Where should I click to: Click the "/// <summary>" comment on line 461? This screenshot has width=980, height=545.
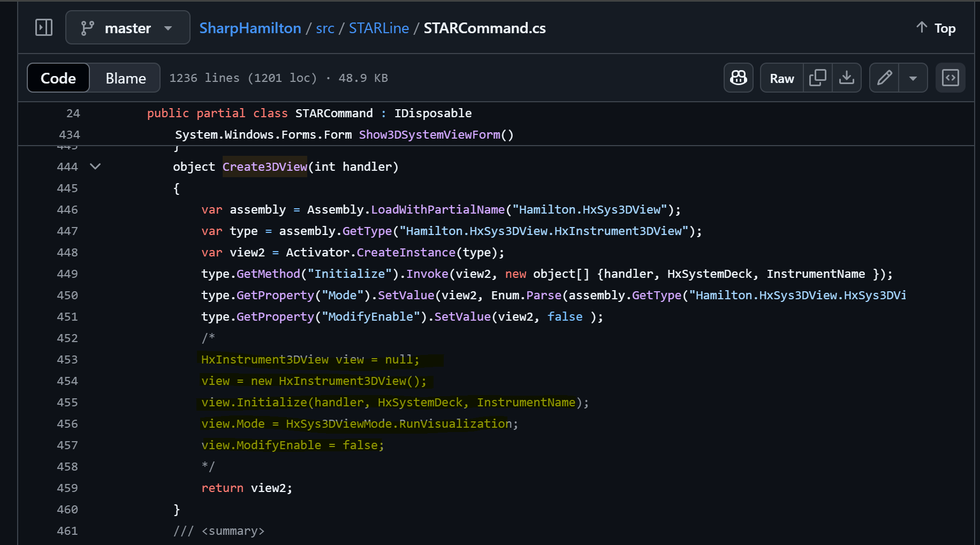[x=219, y=531]
